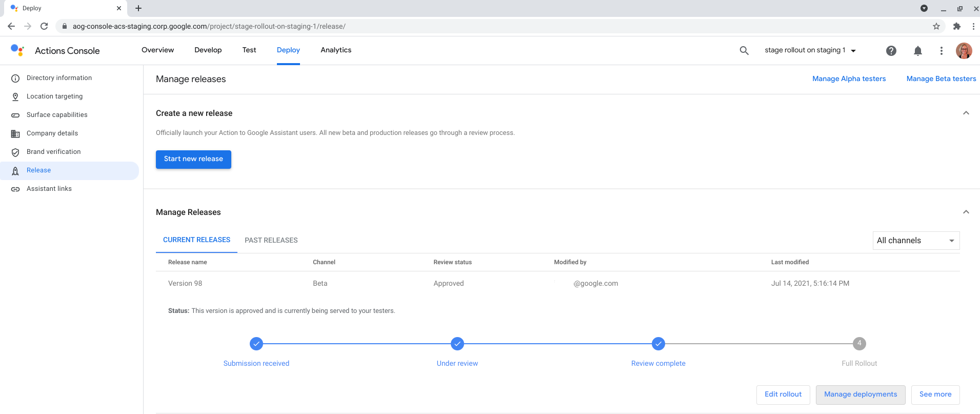
Task: Click the Full Rollout step 4 marker
Action: [x=859, y=344]
